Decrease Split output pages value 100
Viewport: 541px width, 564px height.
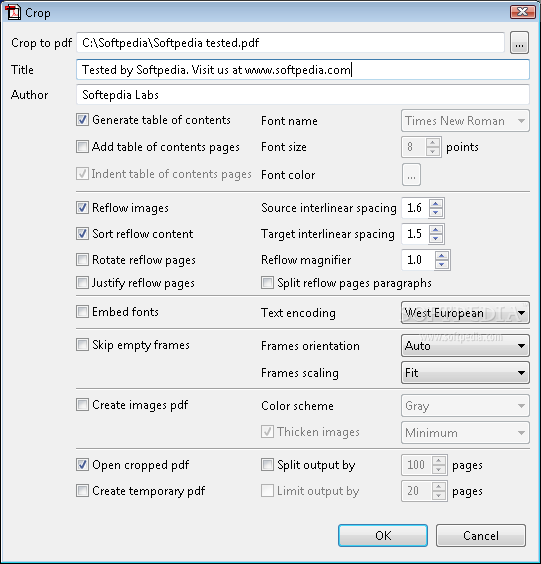(439, 469)
